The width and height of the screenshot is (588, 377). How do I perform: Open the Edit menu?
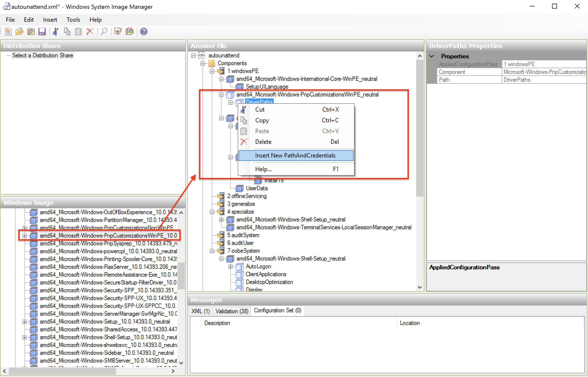click(x=29, y=20)
